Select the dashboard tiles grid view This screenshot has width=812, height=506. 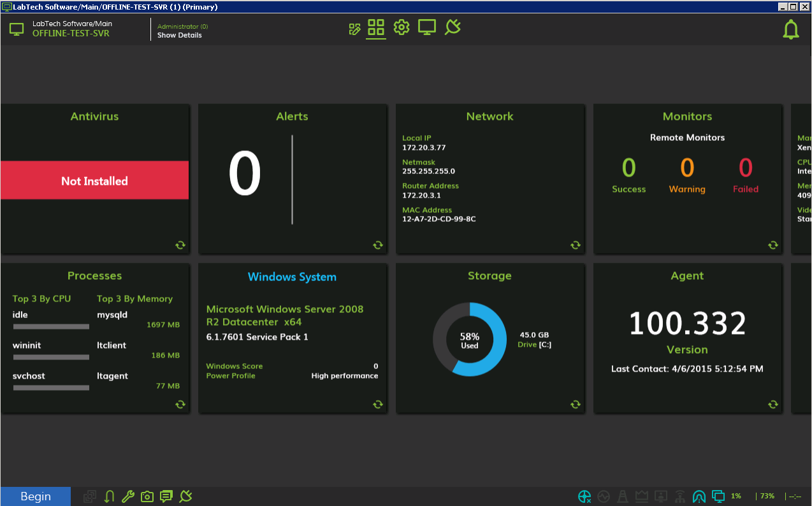[x=376, y=27]
